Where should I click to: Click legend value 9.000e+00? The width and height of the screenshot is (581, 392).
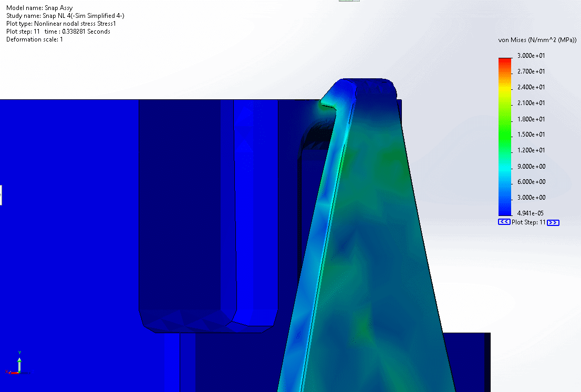click(531, 167)
